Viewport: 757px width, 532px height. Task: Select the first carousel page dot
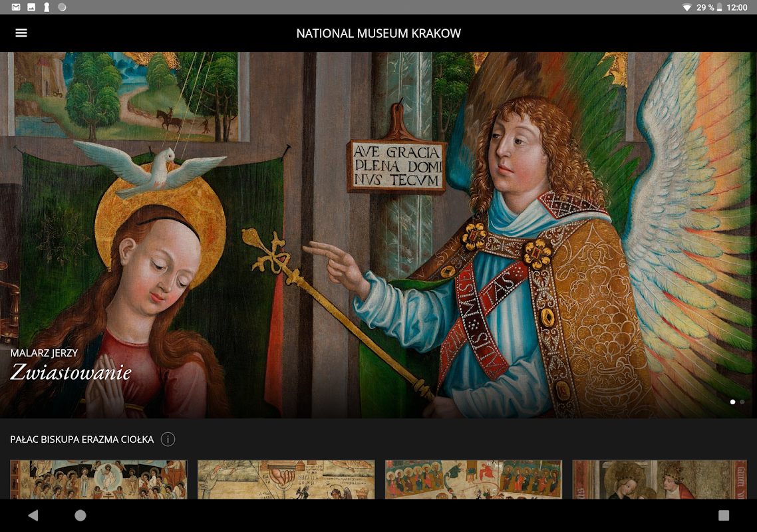coord(733,402)
